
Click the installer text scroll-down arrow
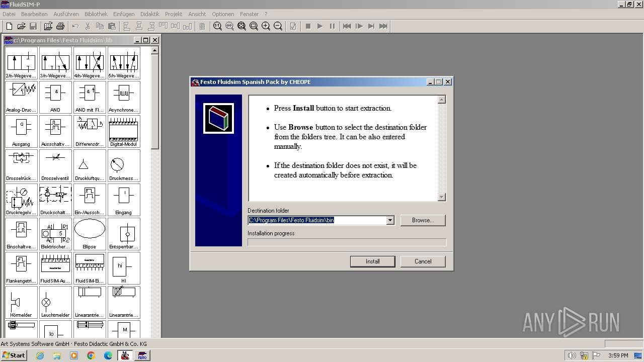(442, 198)
